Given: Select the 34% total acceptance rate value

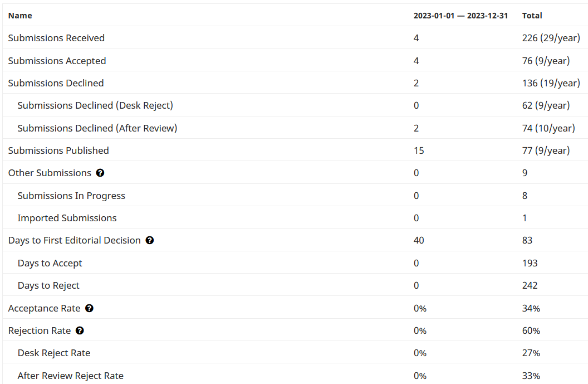Looking at the screenshot, I should pos(531,308).
